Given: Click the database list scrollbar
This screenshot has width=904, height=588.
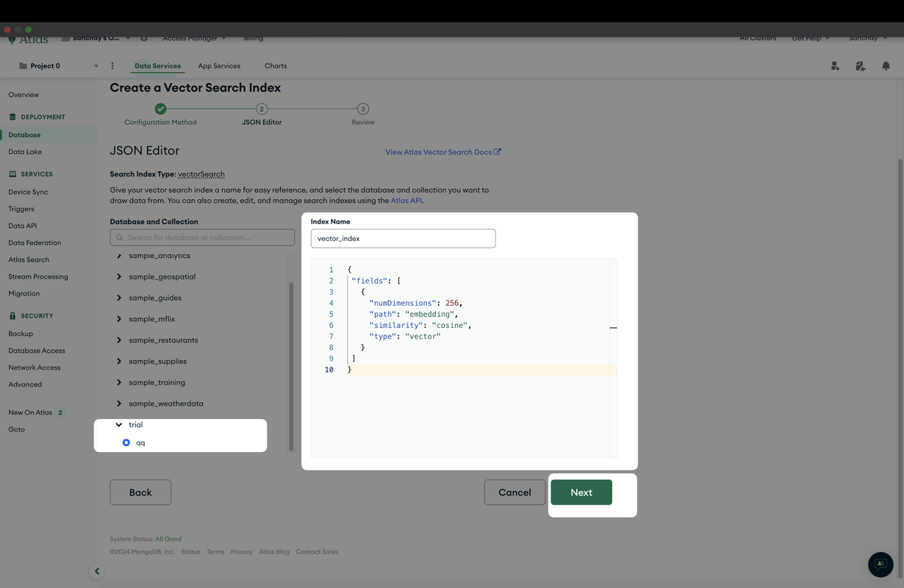Looking at the screenshot, I should pos(291,366).
